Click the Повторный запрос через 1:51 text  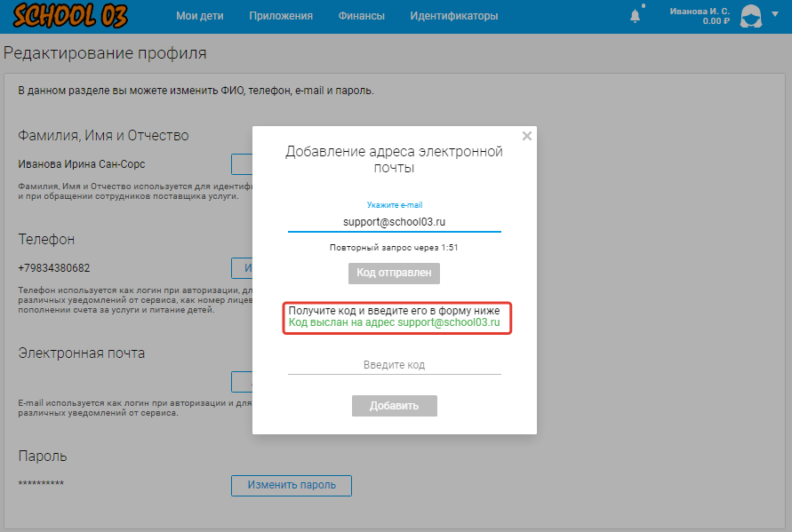coord(394,247)
